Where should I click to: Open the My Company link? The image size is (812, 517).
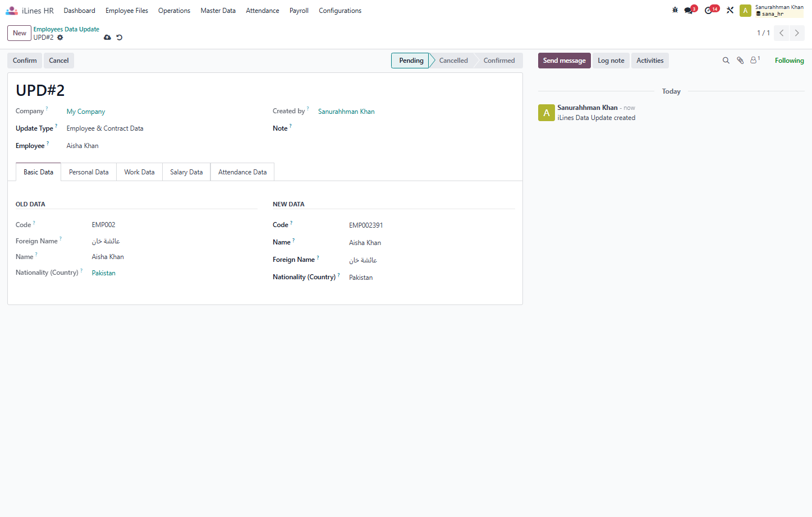click(86, 112)
